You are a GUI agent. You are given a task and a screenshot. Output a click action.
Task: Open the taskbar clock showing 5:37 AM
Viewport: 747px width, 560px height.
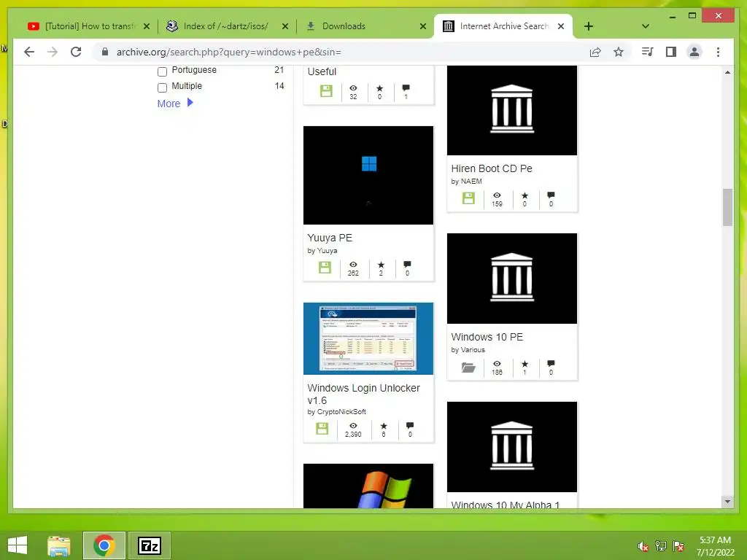point(715,546)
